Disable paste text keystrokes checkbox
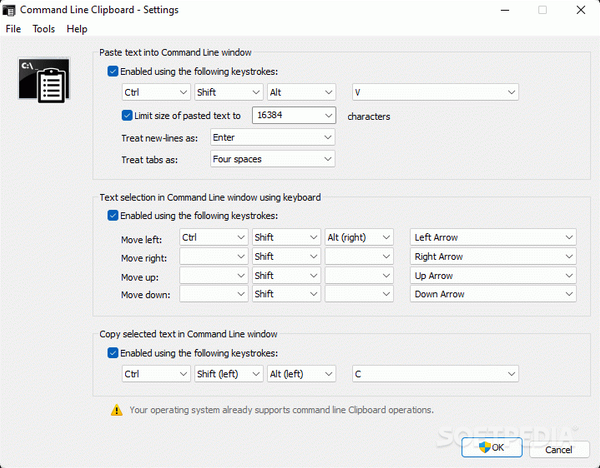This screenshot has height=468, width=600. [x=112, y=71]
